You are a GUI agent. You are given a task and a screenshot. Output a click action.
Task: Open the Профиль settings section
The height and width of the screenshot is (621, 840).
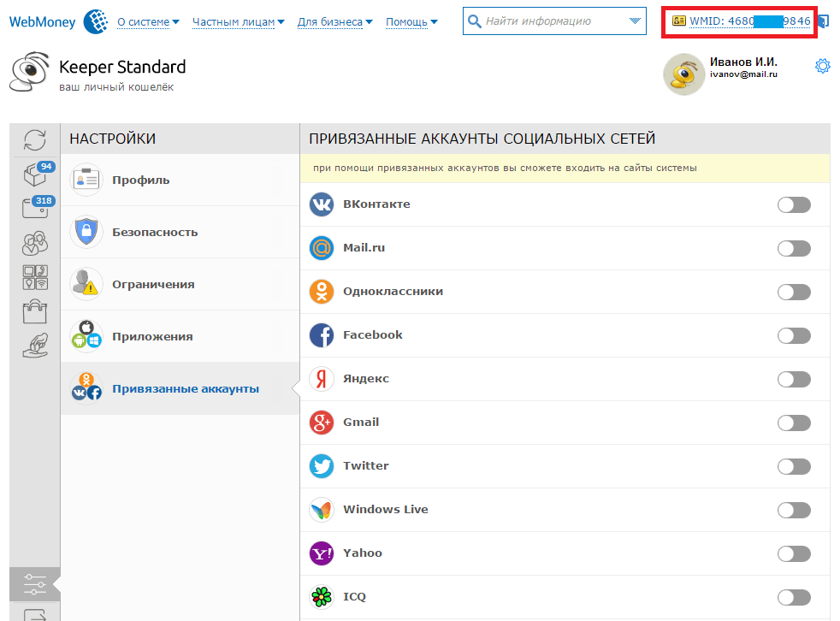[x=180, y=180]
